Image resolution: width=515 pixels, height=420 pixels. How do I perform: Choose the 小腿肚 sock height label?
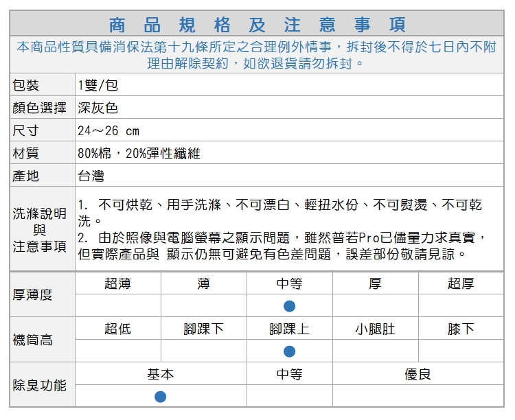tap(375, 329)
